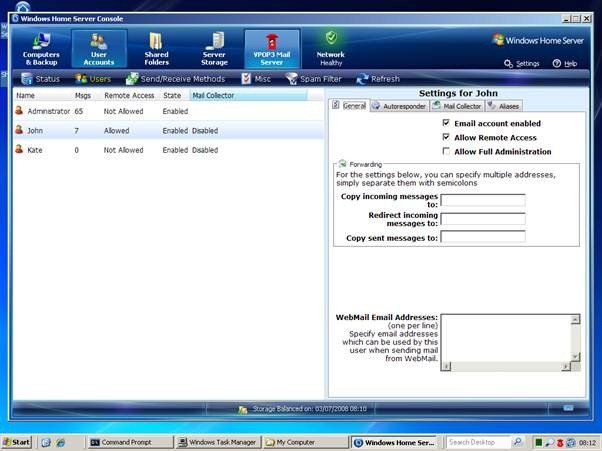Sort by Mail Collector column header
Viewport: 602px width, 451px height.
pyautogui.click(x=248, y=96)
